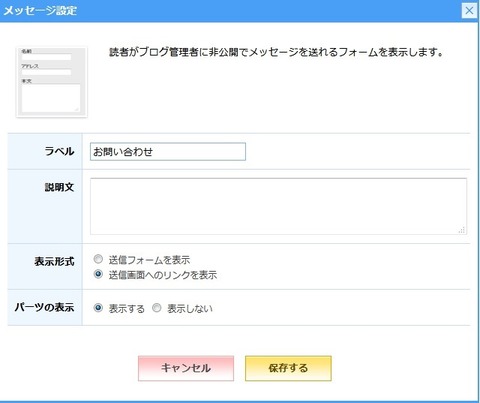Click inside the 説明文 text area
Image resolution: width=480 pixels, height=403 pixels.
click(x=278, y=206)
